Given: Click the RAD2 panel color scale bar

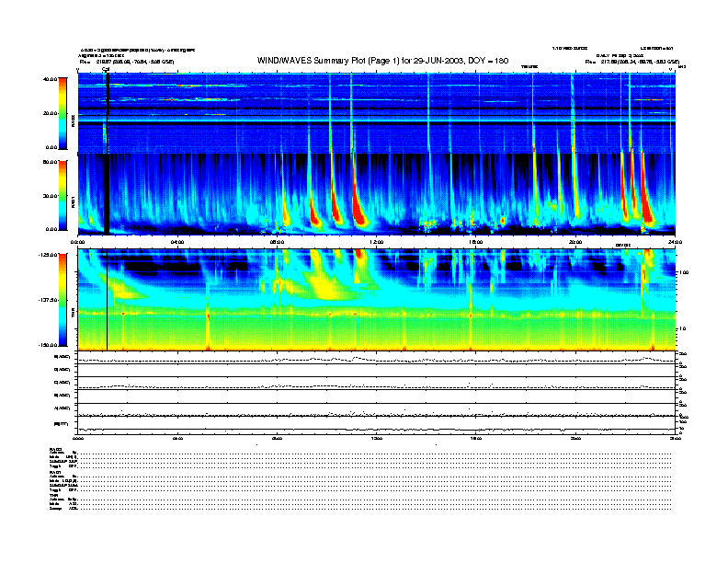Looking at the screenshot, I should (x=63, y=113).
